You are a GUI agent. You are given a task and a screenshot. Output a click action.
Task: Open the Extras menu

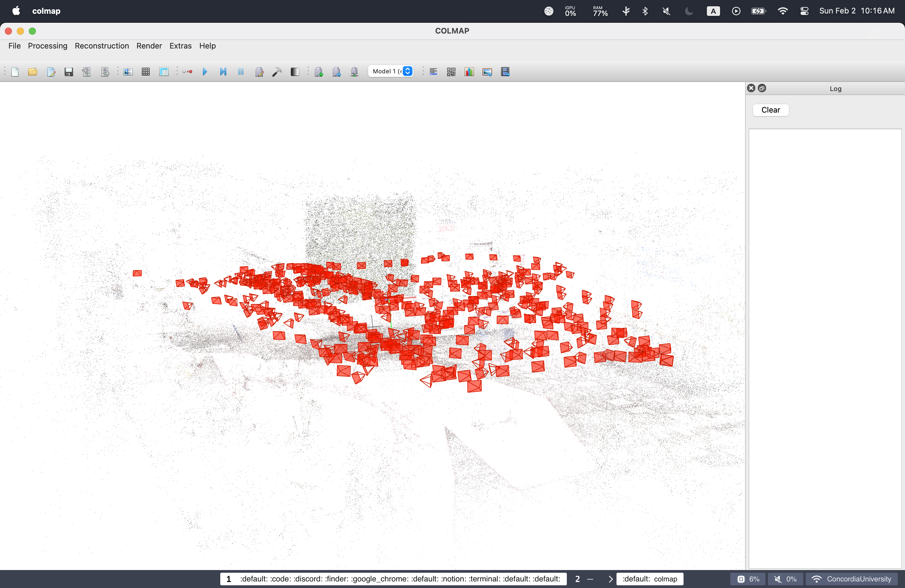point(180,46)
